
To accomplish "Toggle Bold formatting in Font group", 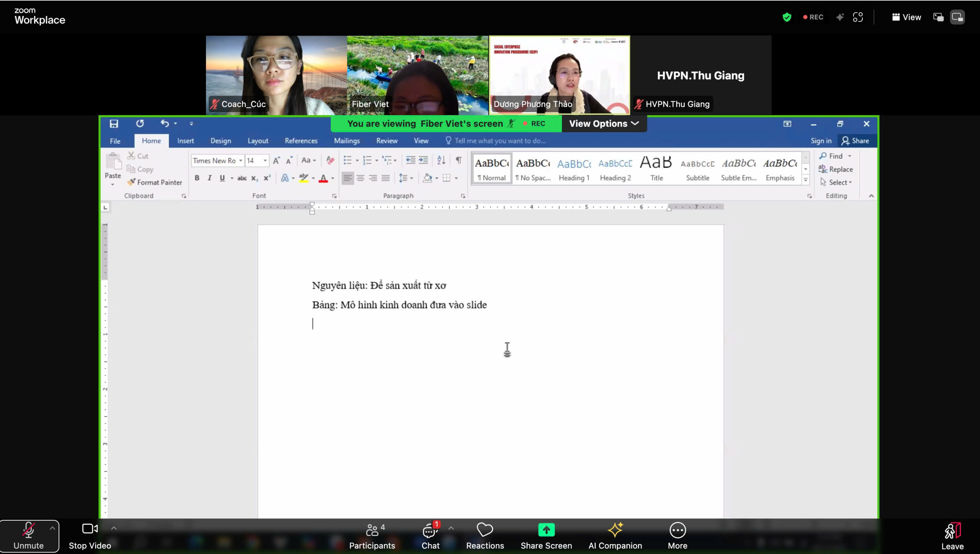I will coord(197,178).
